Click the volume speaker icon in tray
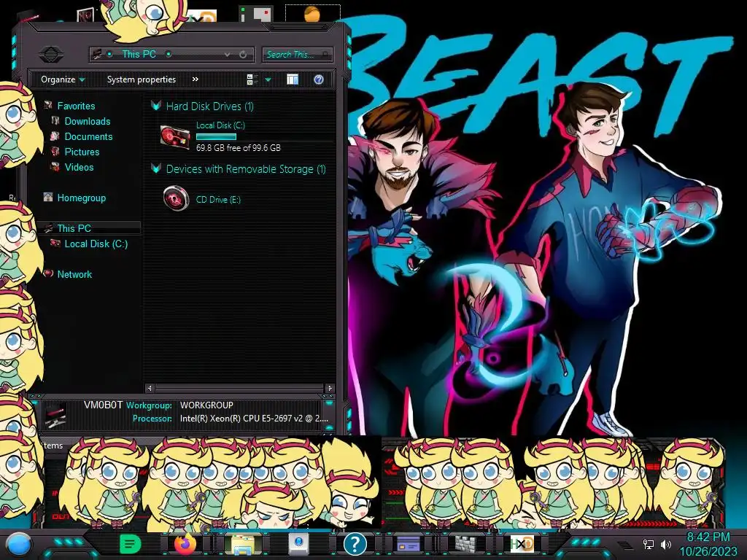 pos(666,544)
